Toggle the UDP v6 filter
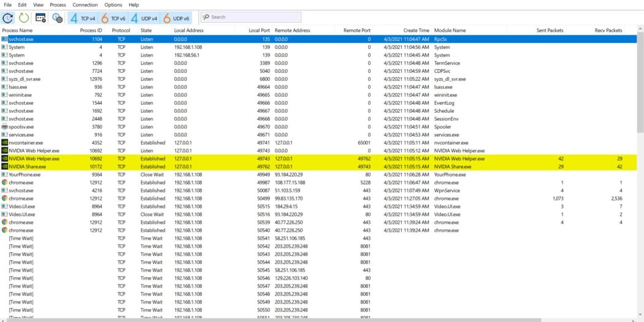This screenshot has width=644, height=322. [x=177, y=18]
